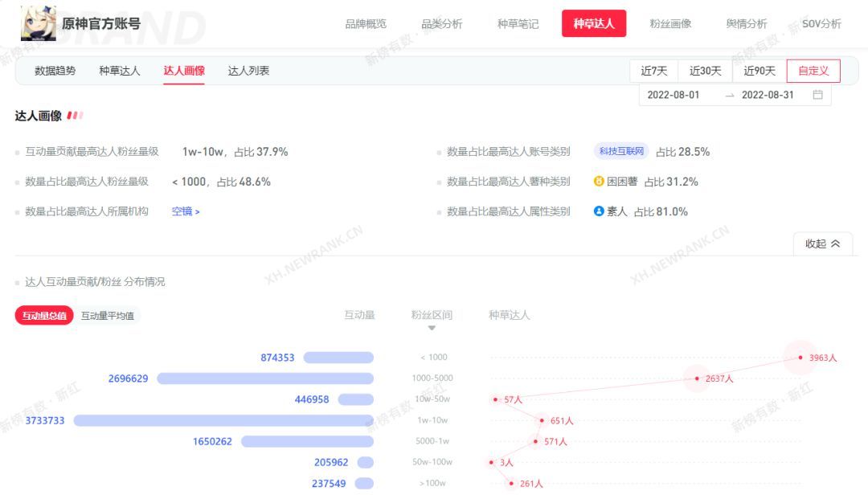Click the 种草达人 chart column header

(510, 315)
